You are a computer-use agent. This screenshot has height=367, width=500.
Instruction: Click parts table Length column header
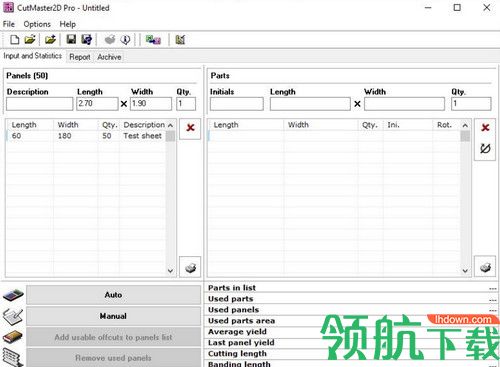pyautogui.click(x=246, y=125)
